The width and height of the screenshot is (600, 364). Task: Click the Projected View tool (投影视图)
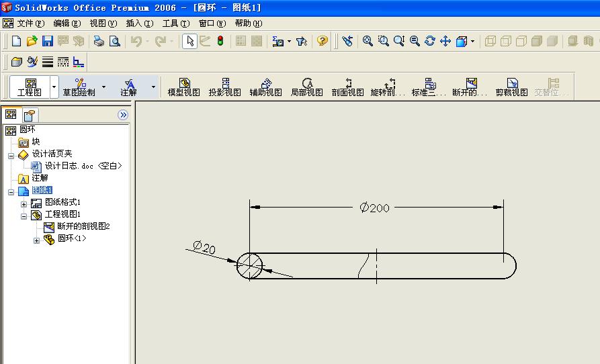(225, 87)
